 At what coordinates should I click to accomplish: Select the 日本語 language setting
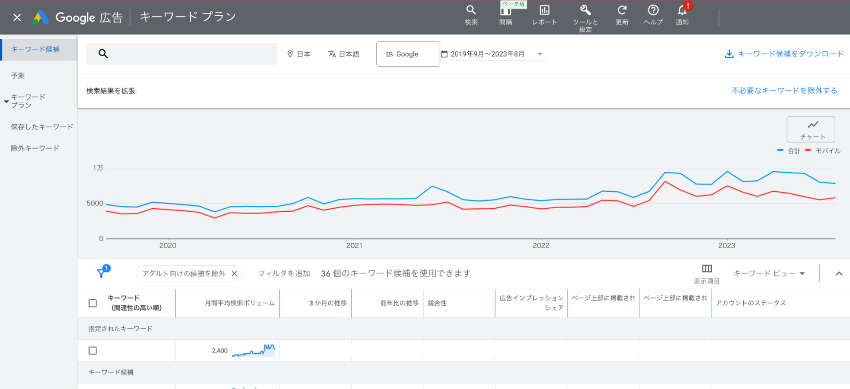coord(344,54)
